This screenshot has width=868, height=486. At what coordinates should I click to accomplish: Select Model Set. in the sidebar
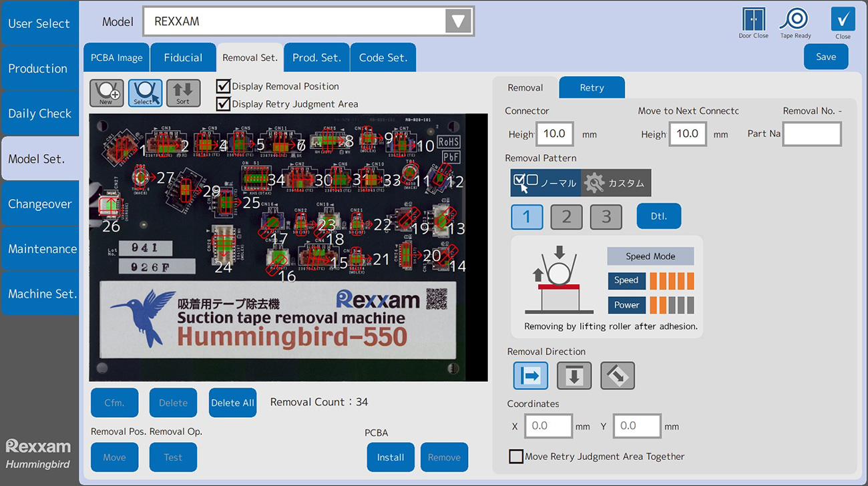tap(39, 159)
